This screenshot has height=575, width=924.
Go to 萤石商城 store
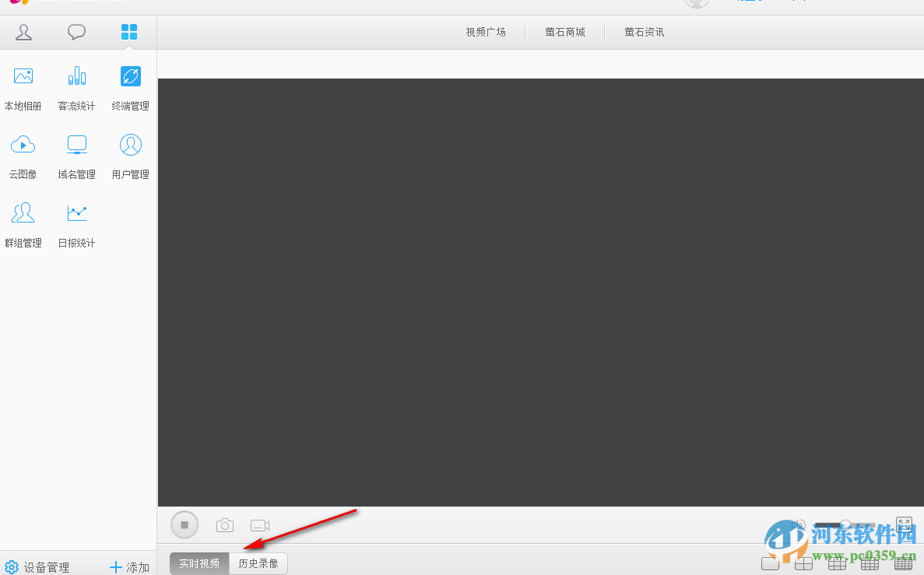coord(565,33)
